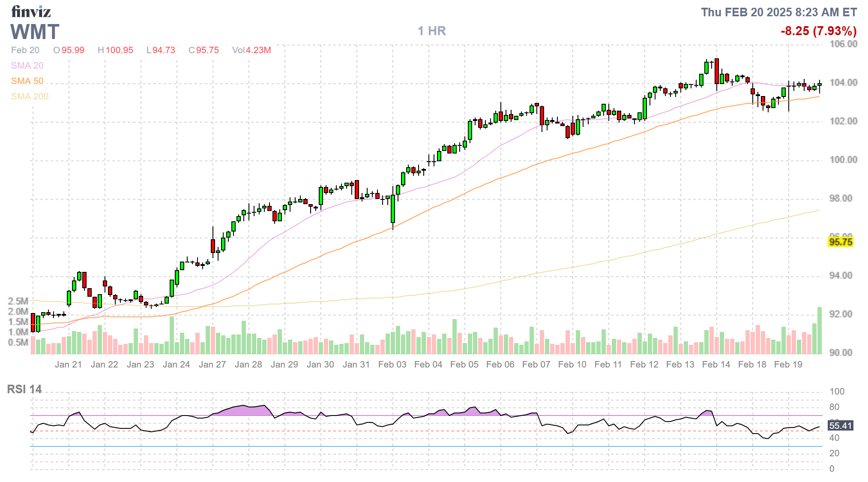Click the SMA 50 legend label
Image resolution: width=868 pixels, height=482 pixels.
click(27, 81)
